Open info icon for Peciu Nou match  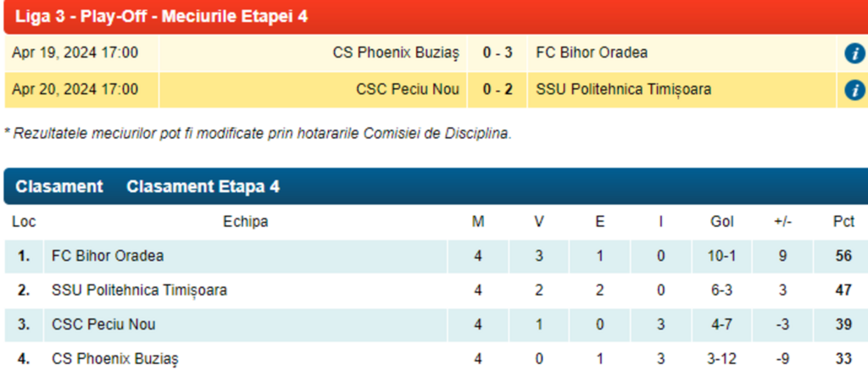[x=854, y=90]
